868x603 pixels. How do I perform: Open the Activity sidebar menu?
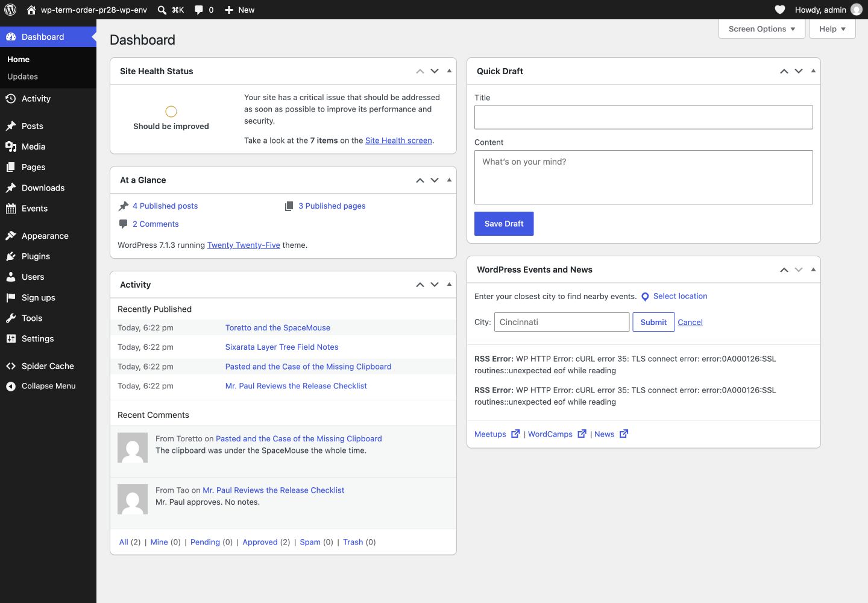tap(48, 99)
